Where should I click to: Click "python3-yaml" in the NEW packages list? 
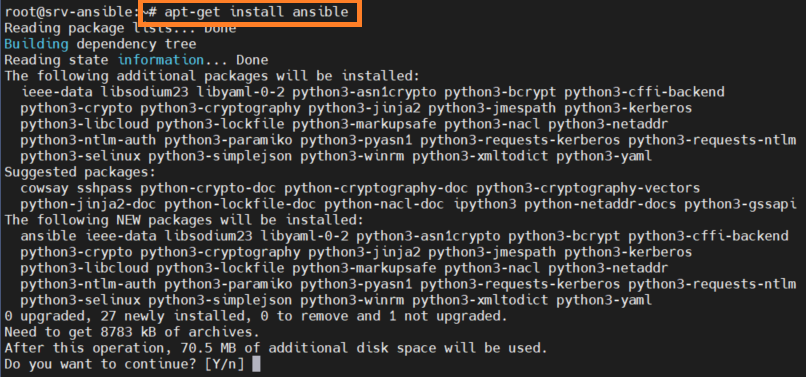coord(603,299)
